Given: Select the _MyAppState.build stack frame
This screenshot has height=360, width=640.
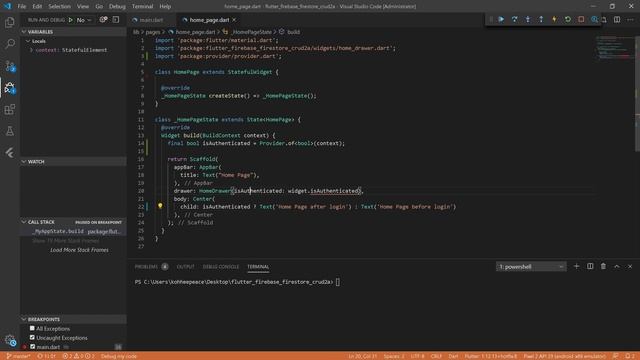Looking at the screenshot, I should (73, 231).
